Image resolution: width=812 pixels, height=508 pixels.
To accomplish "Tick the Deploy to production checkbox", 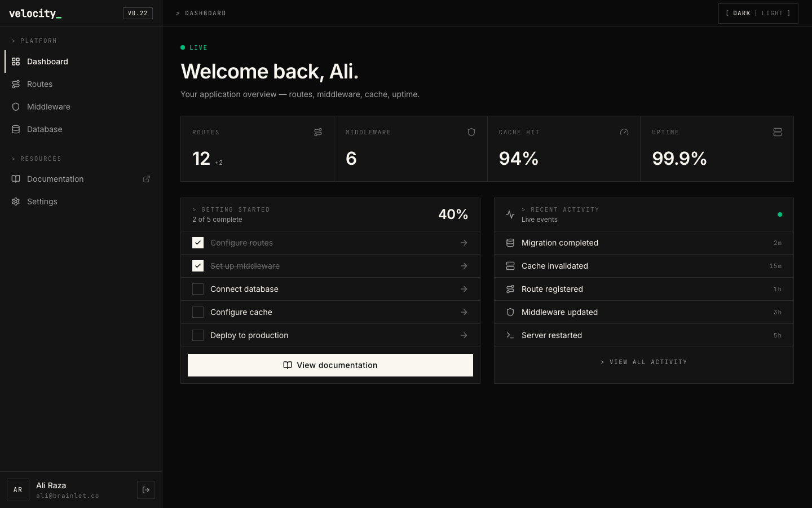I will [198, 335].
